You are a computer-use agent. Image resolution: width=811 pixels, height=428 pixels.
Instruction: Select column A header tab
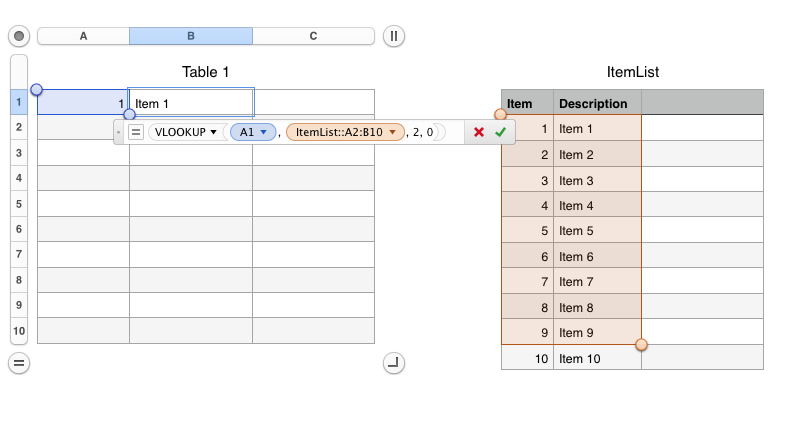pyautogui.click(x=83, y=36)
